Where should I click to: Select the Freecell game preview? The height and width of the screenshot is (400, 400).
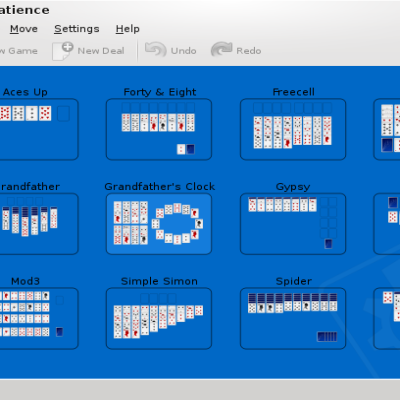(x=293, y=129)
